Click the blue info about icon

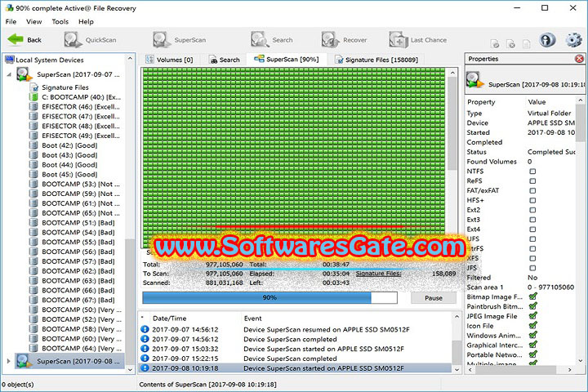pyautogui.click(x=547, y=40)
